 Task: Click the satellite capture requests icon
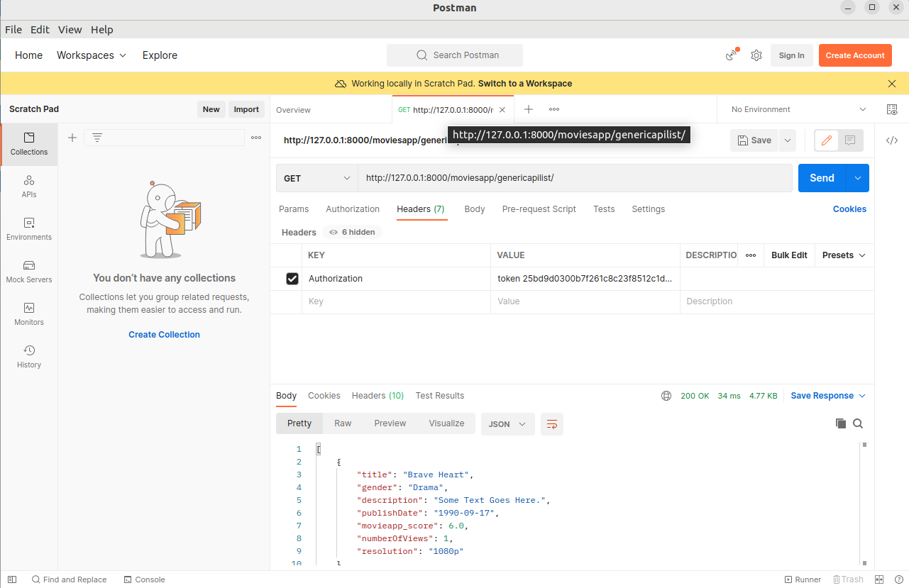[732, 55]
